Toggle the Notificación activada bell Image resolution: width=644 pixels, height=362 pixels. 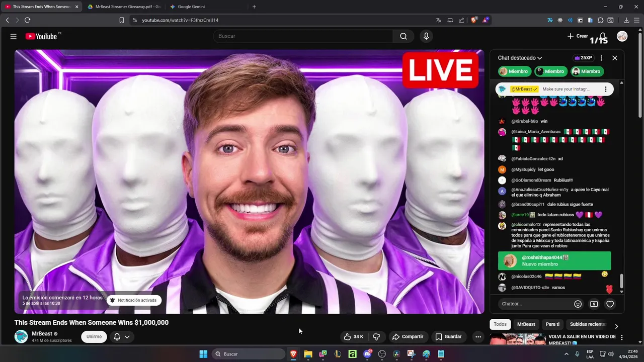pos(134,300)
